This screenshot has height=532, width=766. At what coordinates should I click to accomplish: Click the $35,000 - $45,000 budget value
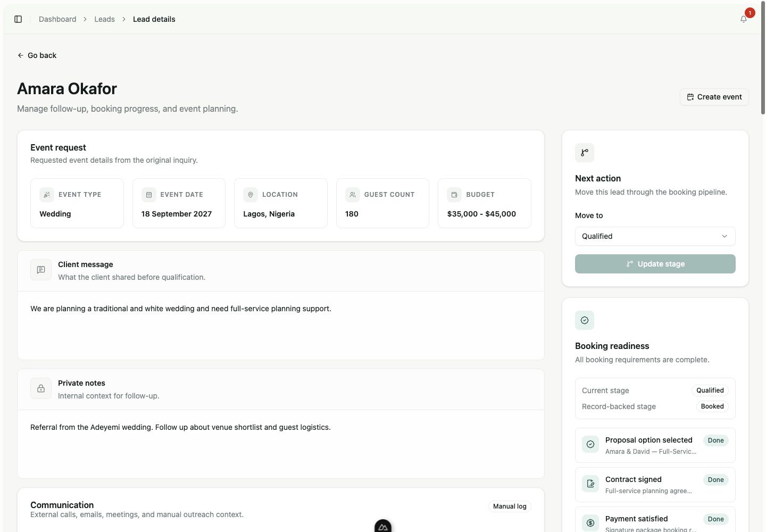pos(481,214)
